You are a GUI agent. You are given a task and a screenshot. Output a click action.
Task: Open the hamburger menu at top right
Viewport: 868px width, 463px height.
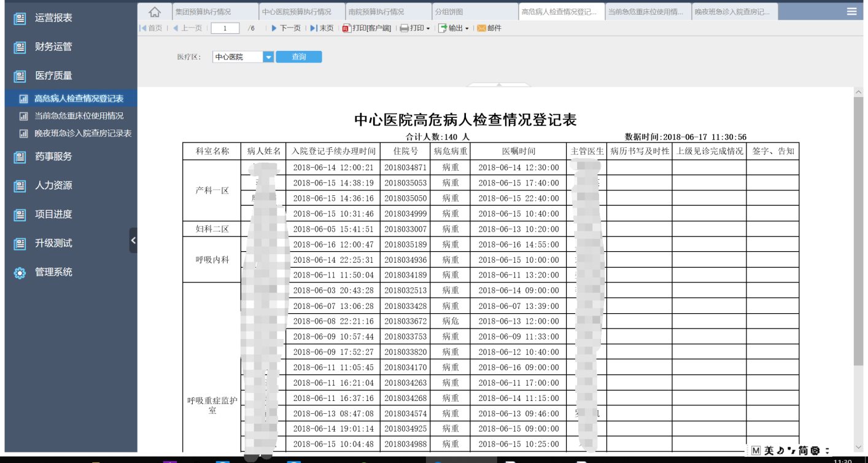851,11
